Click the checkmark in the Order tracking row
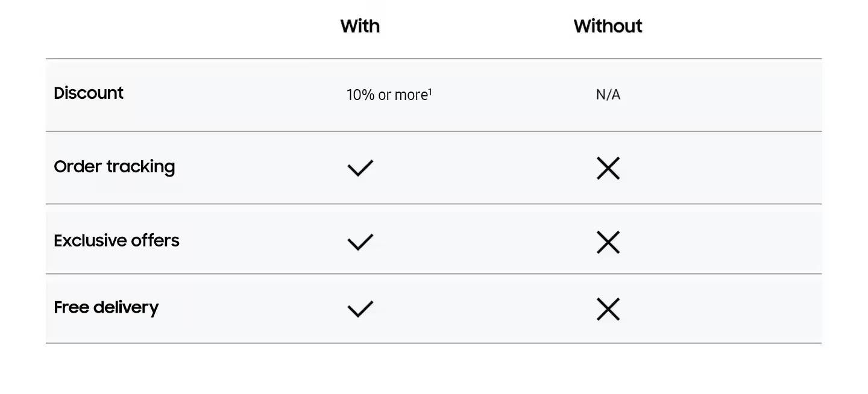Screen dimensions: 868x394 coord(360,168)
